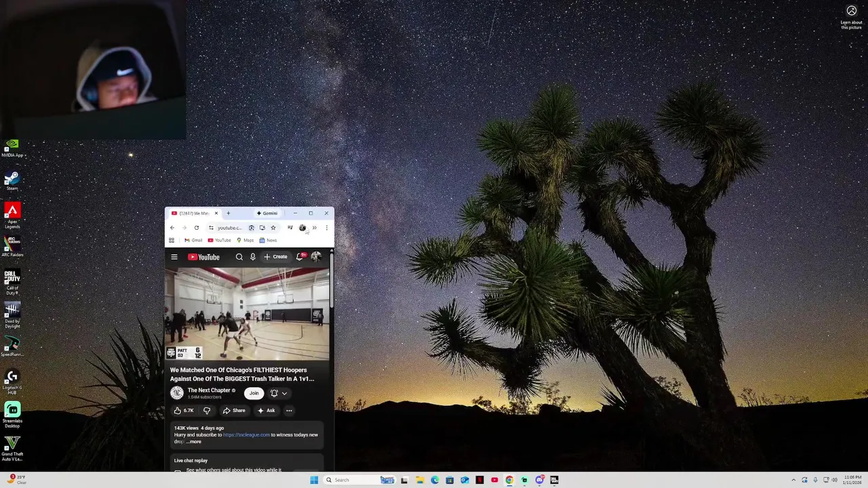The image size is (868, 488).
Task: Click the YouTube Create button
Action: point(276,257)
